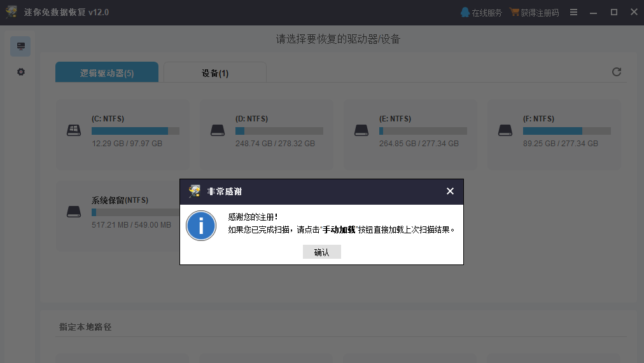Image resolution: width=644 pixels, height=363 pixels.
Task: Select the recovery drive sidebar icon
Action: tap(20, 46)
